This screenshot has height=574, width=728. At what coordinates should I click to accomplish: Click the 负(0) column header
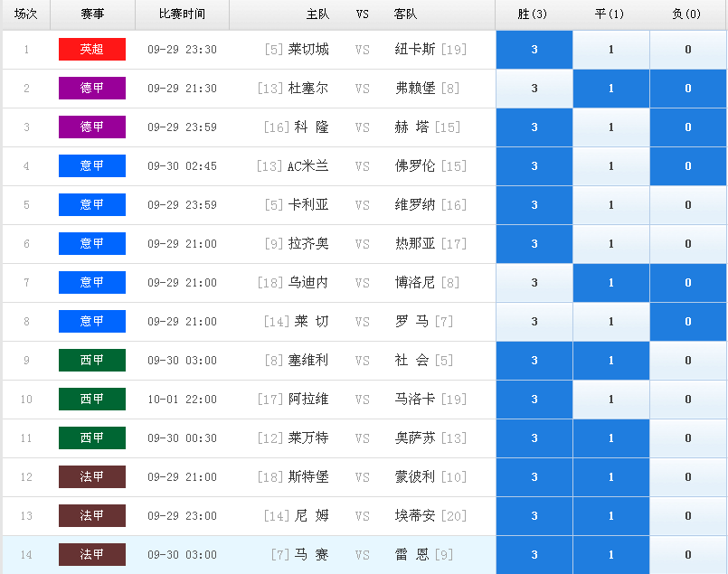pos(686,14)
